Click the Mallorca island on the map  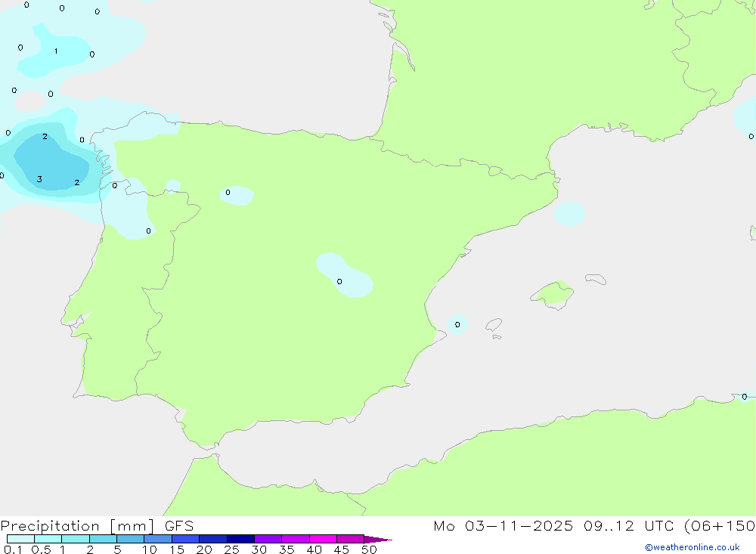[x=553, y=293]
